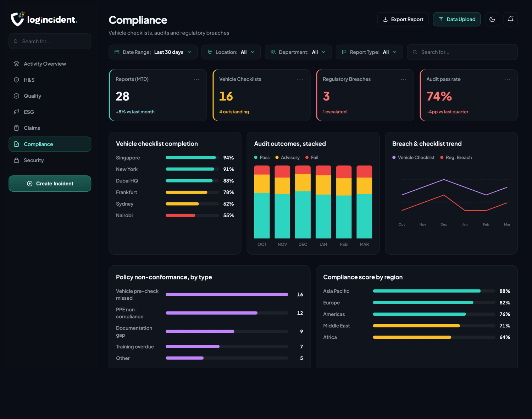The width and height of the screenshot is (532, 419).
Task: Open the Security section
Action: coord(50,160)
